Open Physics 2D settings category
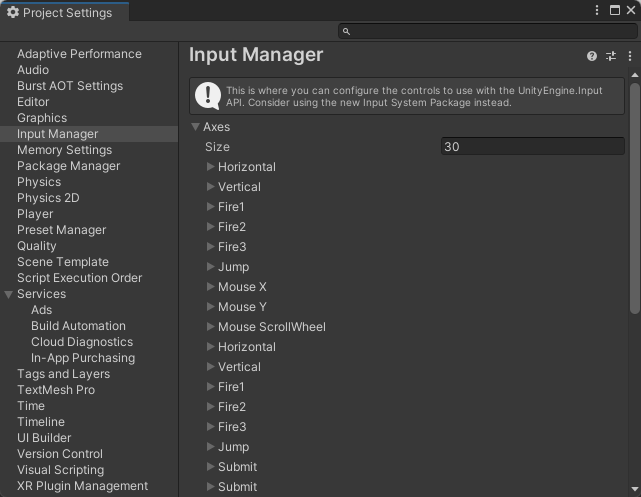The width and height of the screenshot is (641, 497). [x=48, y=198]
